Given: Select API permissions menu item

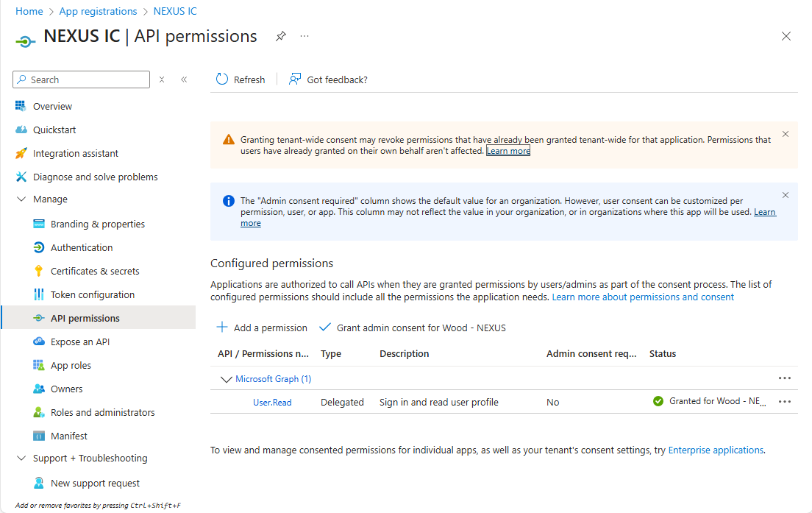Looking at the screenshot, I should [85, 318].
